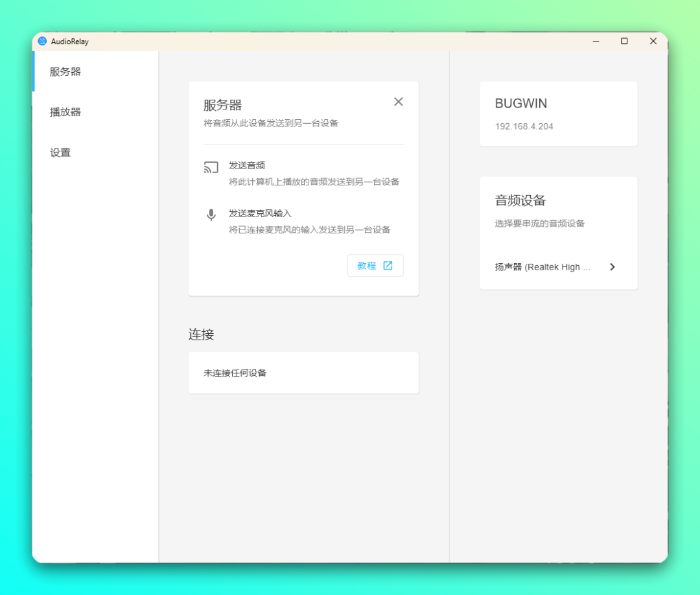Expand the audio device chevron arrow
The width and height of the screenshot is (700, 595).
tap(612, 267)
